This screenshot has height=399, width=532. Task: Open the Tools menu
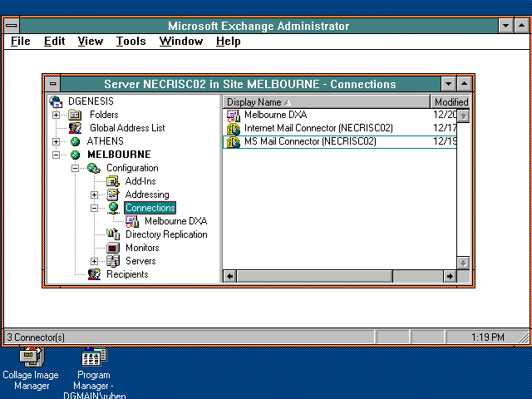(x=131, y=41)
